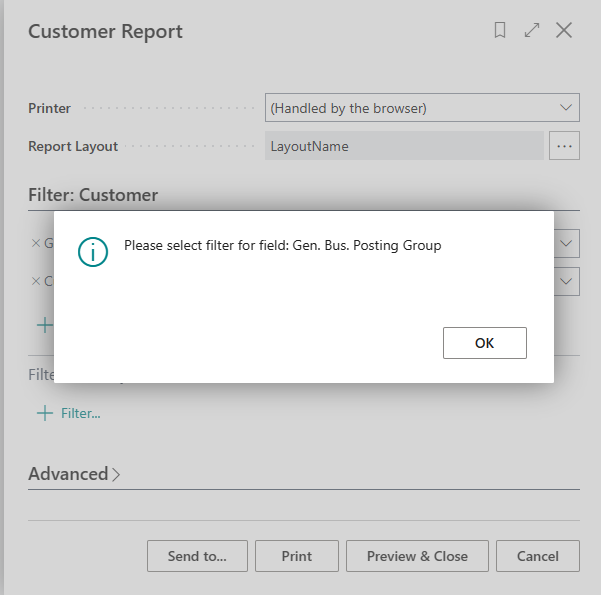Open the first filter row's dropdown arrow
This screenshot has height=595, width=601.
567,243
